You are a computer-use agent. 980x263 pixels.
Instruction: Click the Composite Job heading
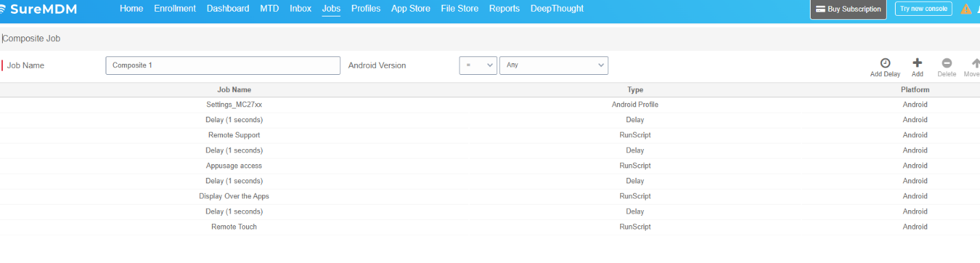coord(32,39)
